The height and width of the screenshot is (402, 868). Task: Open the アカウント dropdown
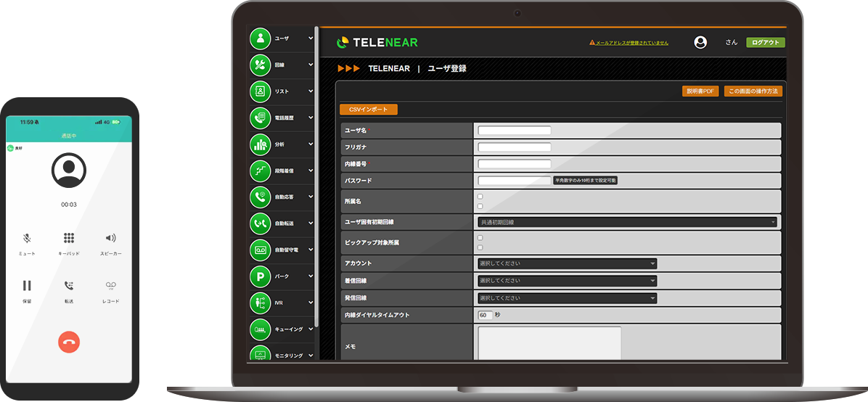tap(568, 263)
